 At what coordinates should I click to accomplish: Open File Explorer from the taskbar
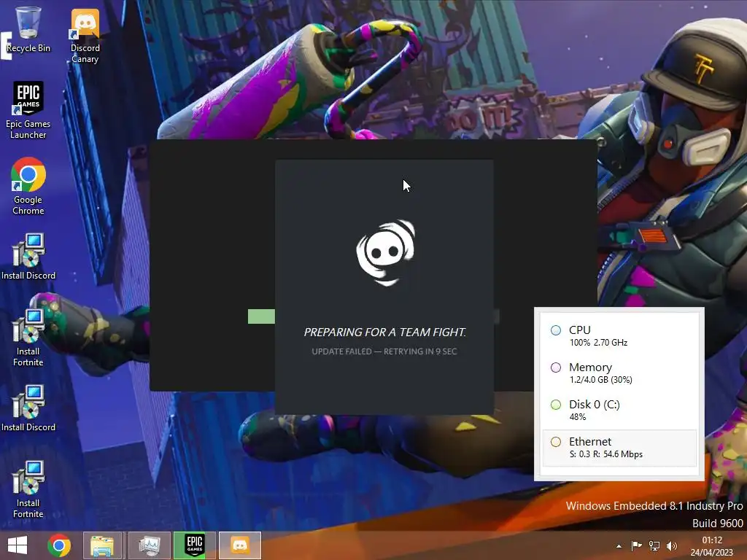[x=102, y=545]
